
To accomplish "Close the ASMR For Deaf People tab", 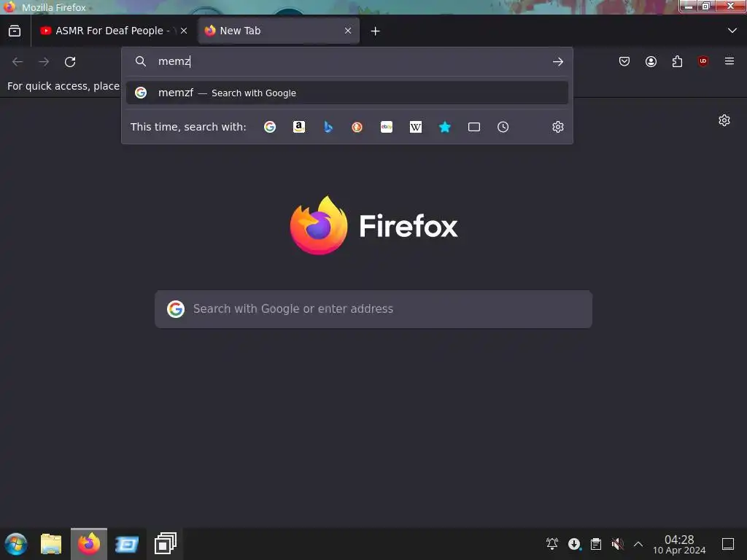I will [x=183, y=31].
